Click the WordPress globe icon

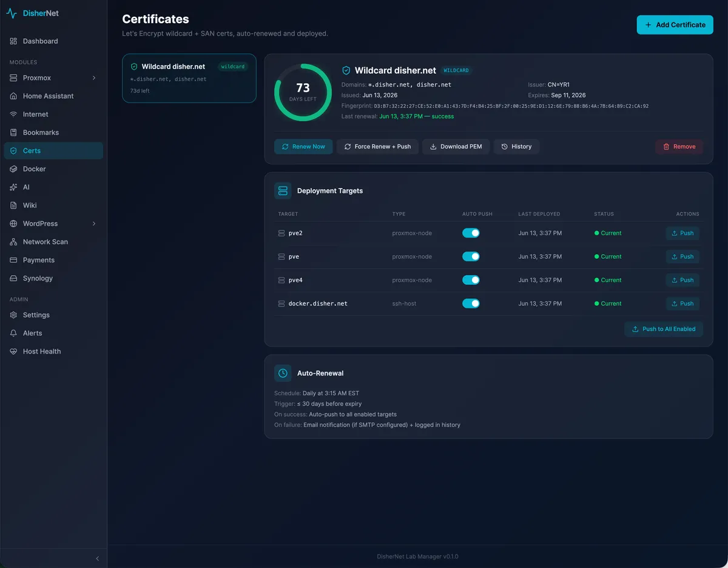coord(13,224)
